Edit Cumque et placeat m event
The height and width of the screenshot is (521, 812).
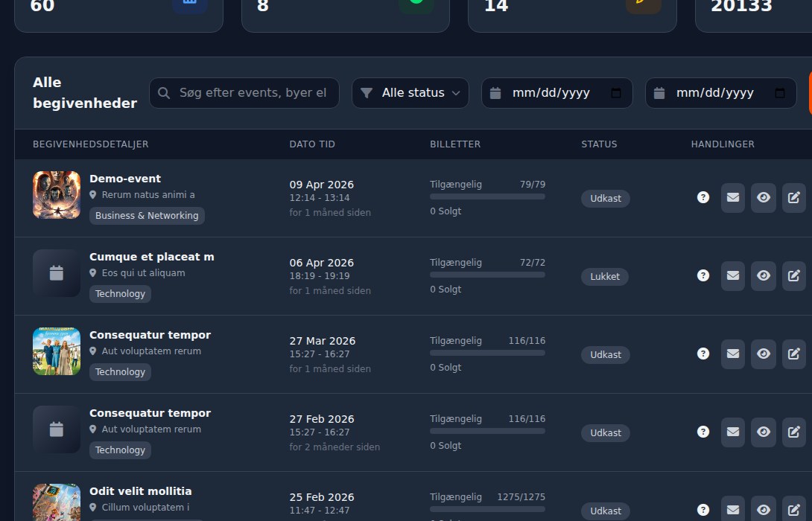click(794, 276)
